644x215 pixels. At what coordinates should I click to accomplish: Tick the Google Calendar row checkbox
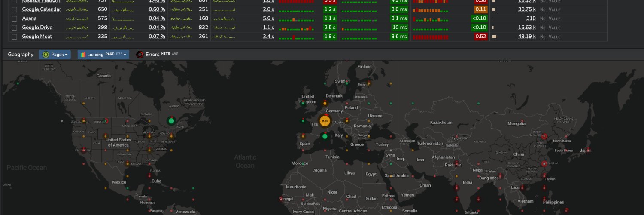tap(14, 9)
